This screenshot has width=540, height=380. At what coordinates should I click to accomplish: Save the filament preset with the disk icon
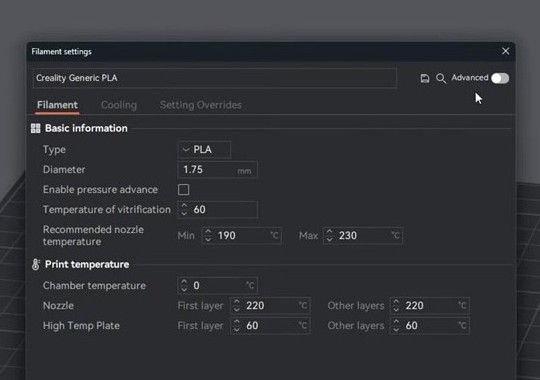click(425, 78)
